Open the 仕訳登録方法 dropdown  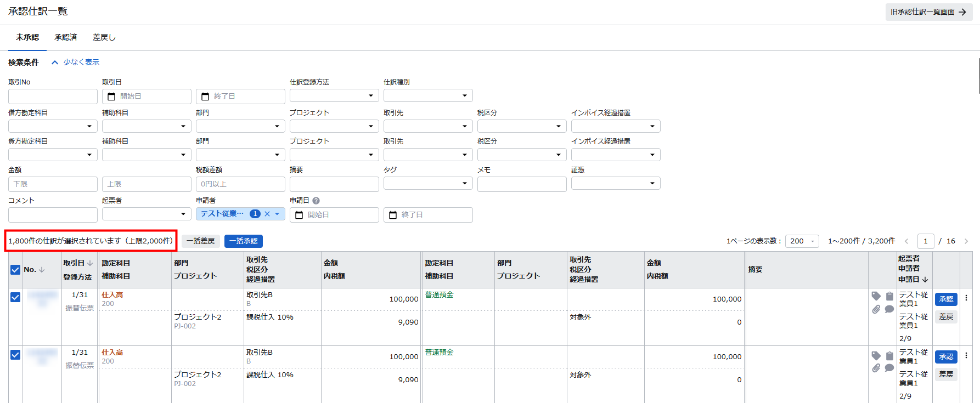(334, 96)
